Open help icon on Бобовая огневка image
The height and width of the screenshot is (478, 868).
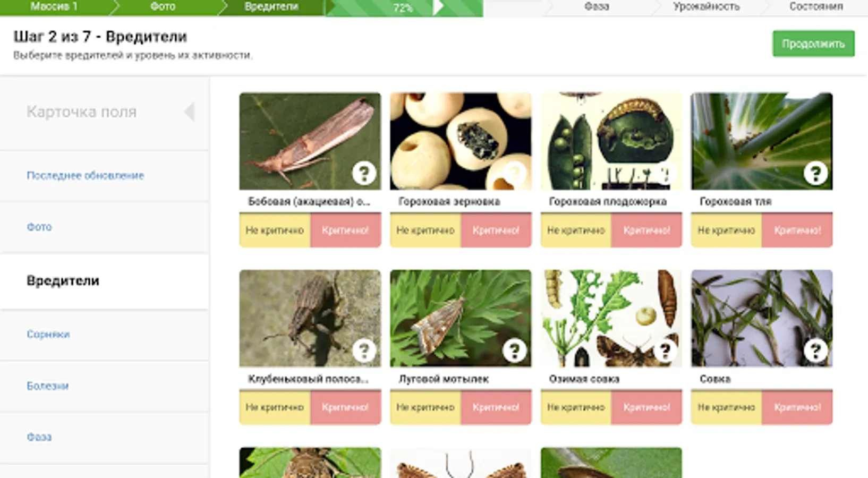pyautogui.click(x=364, y=173)
